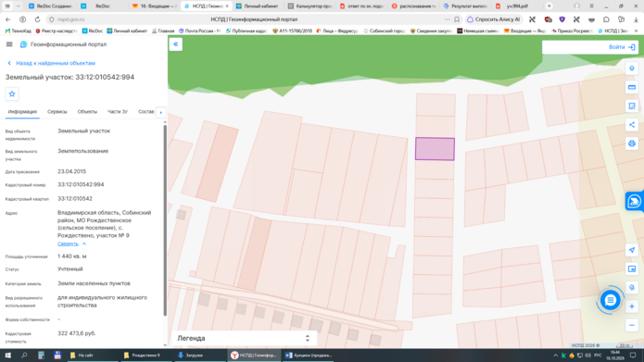Select the cadastral value 322 473,6 руб.
The height and width of the screenshot is (362, 644).
tap(77, 333)
